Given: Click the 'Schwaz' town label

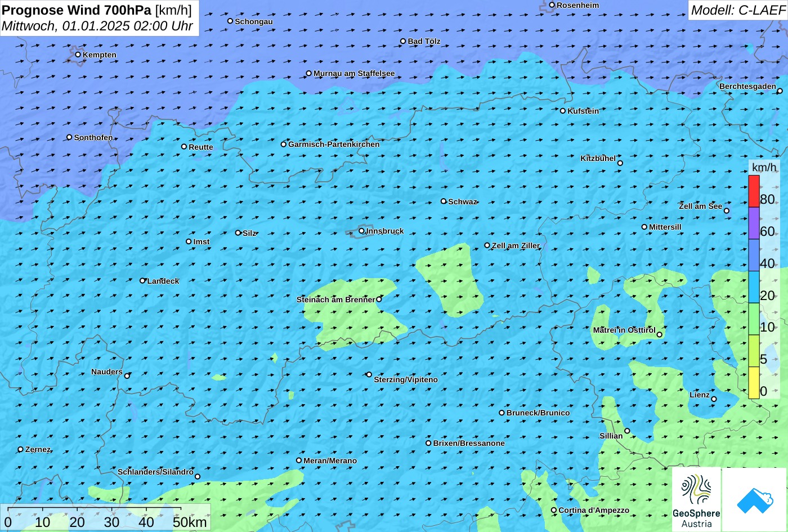Looking at the screenshot, I should coord(462,202).
